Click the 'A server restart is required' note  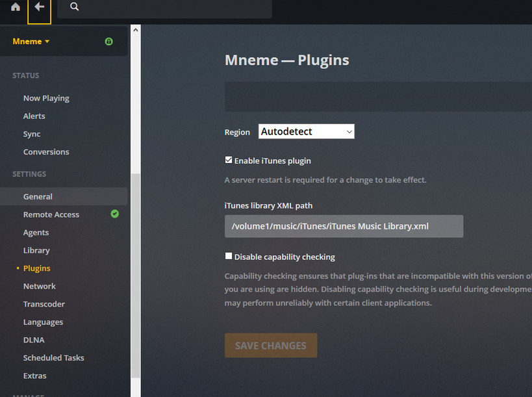pyautogui.click(x=325, y=180)
